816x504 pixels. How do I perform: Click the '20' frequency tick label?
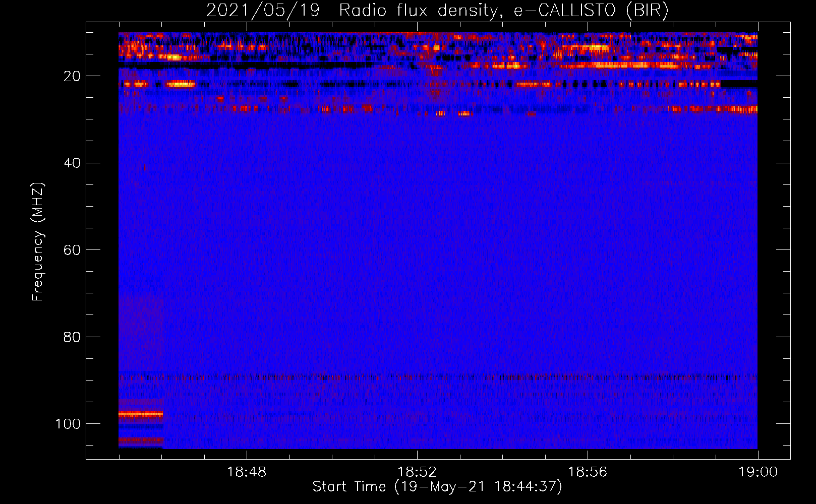tap(72, 76)
